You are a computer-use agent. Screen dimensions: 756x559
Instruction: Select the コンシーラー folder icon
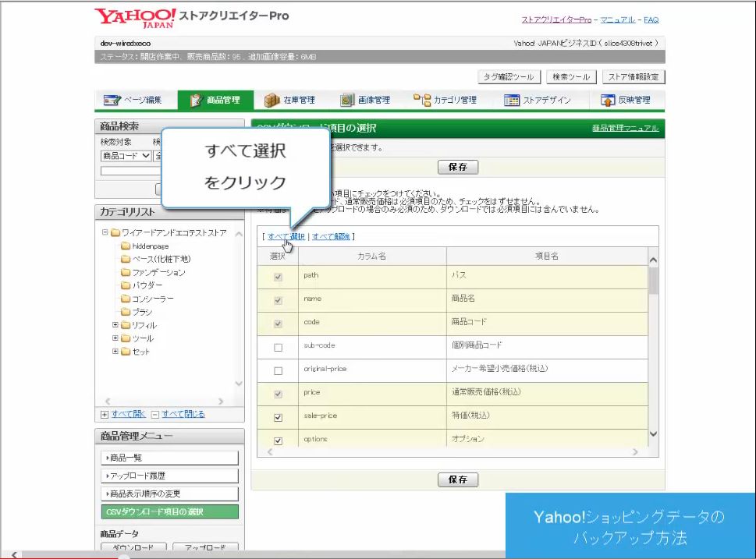click(x=126, y=299)
